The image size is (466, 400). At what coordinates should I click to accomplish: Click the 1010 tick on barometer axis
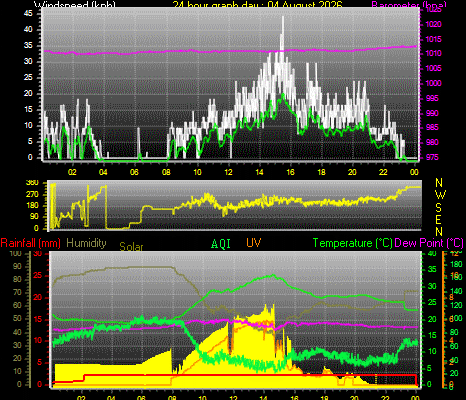pos(434,53)
